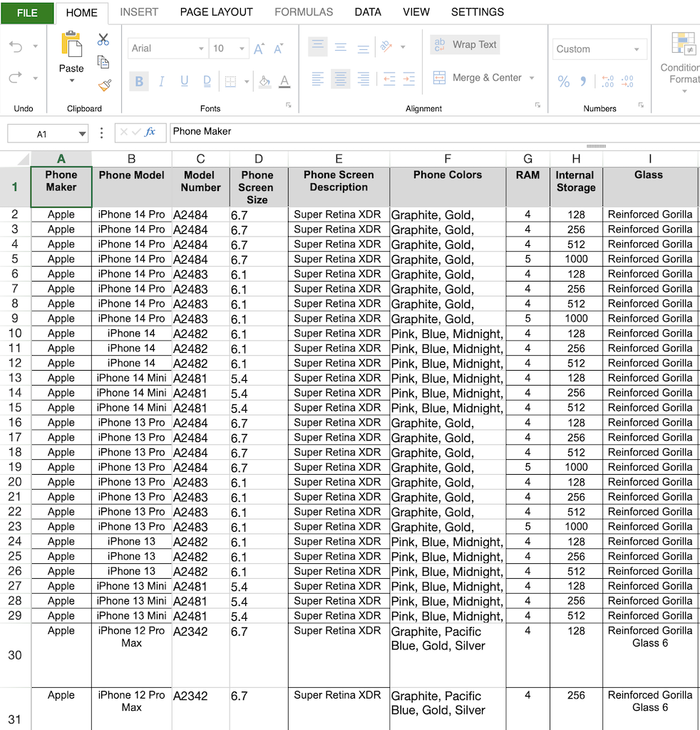
Task: Open the cell borders icon
Action: (230, 81)
